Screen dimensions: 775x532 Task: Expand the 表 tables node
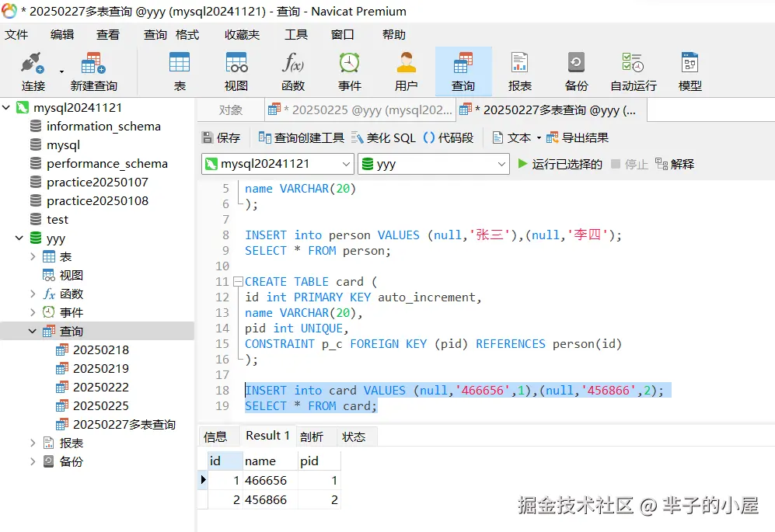[33, 256]
